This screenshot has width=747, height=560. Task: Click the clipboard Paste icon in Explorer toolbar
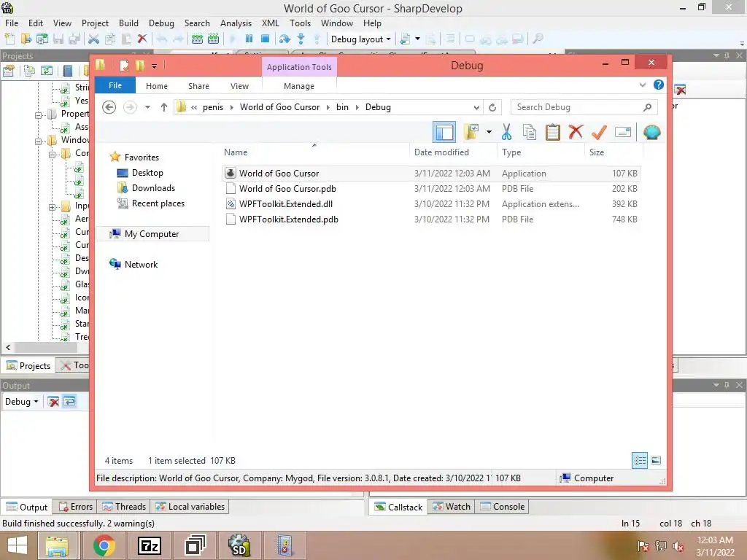[553, 132]
